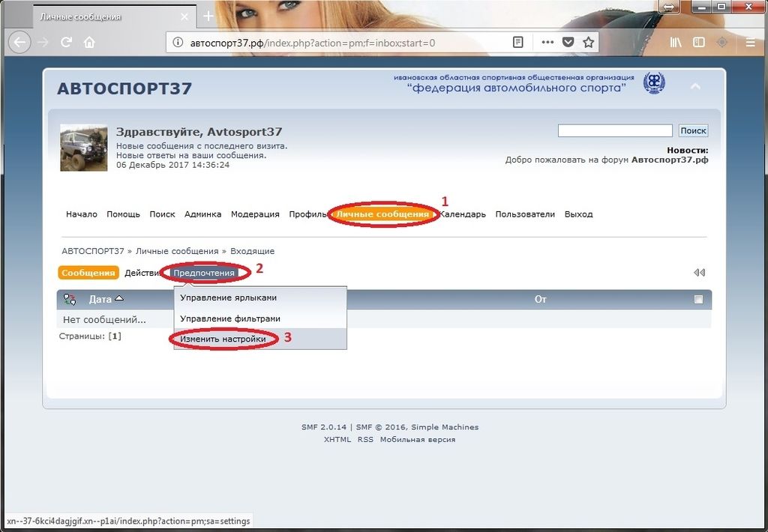This screenshot has width=768, height=532.
Task: Open Новые сообщения с последнего визита link
Action: pos(202,146)
